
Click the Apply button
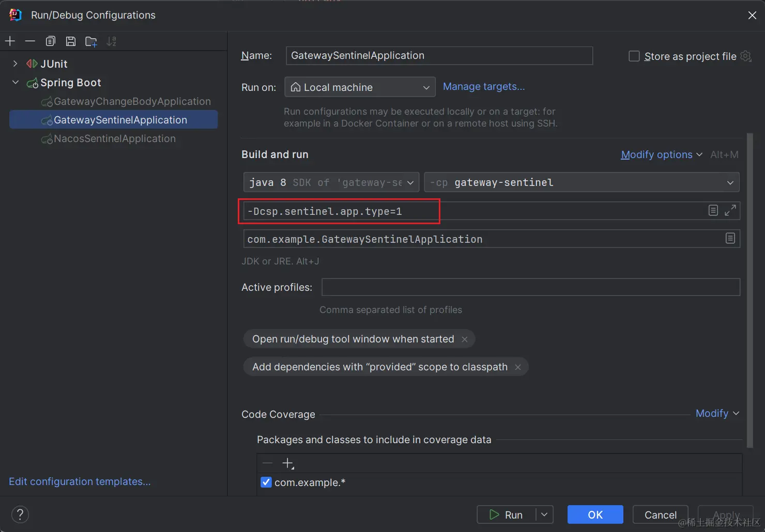point(726,514)
